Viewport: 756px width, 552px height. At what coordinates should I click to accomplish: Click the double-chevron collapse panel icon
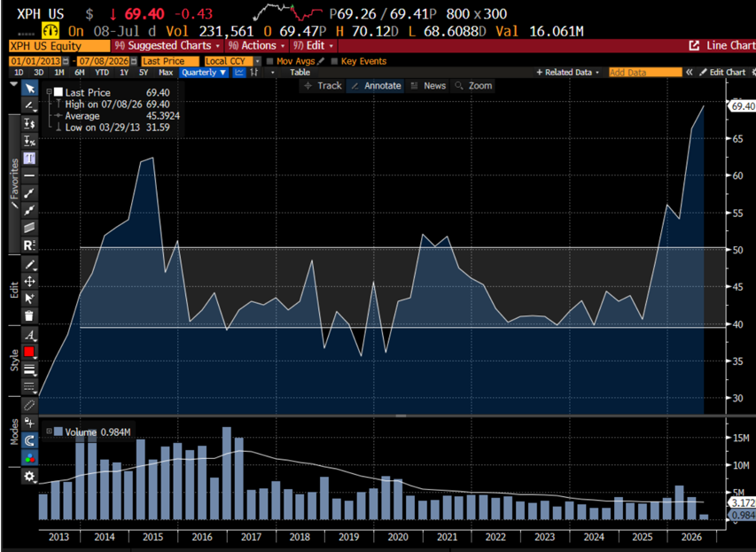(x=690, y=73)
